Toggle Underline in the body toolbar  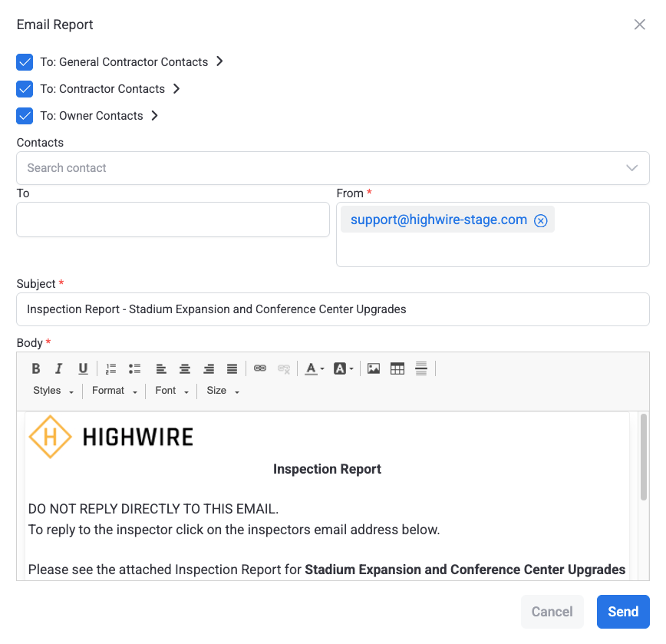pos(83,368)
